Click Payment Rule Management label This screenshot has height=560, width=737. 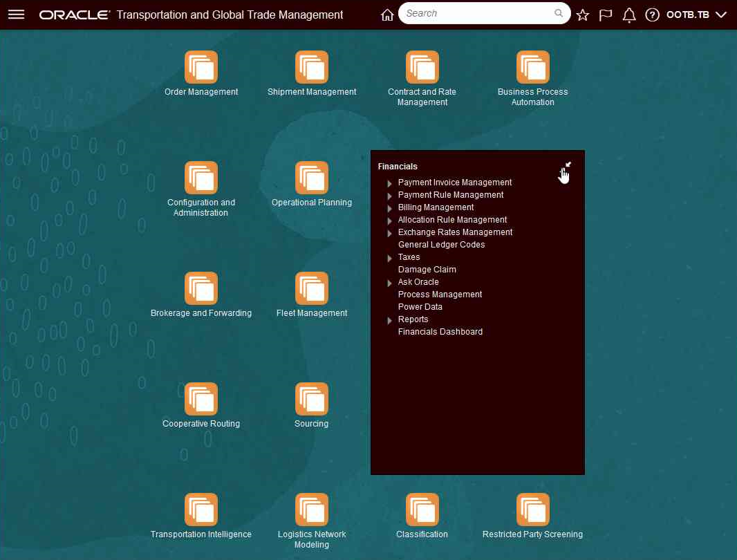coord(450,195)
